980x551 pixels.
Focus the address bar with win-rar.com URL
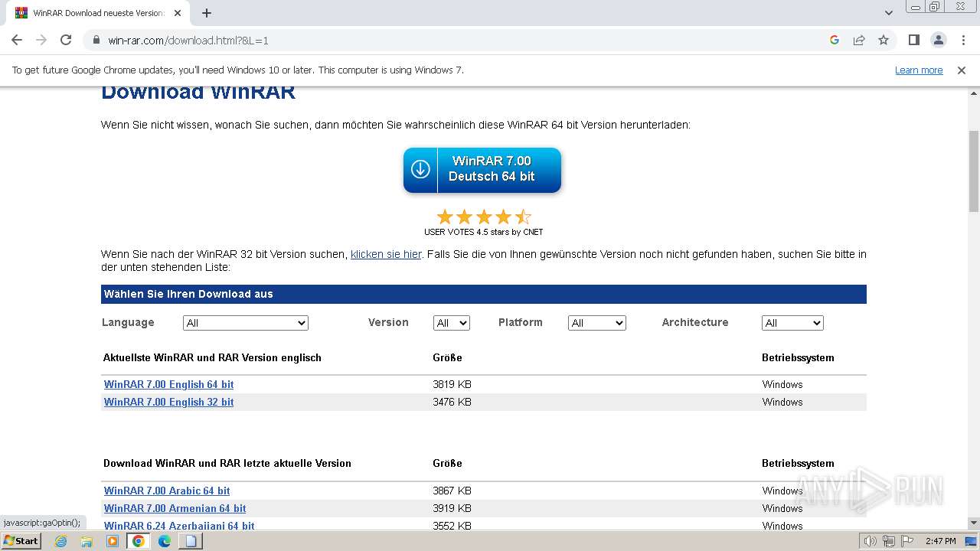459,40
